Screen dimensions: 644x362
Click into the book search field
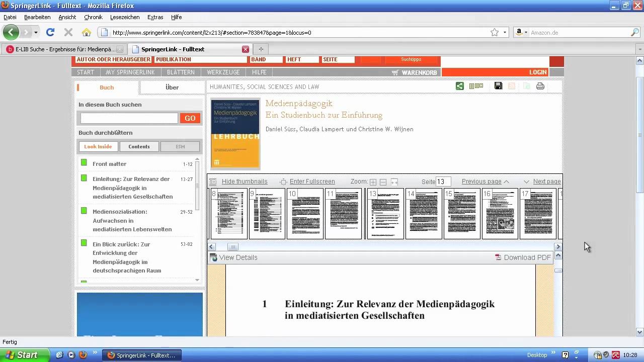point(129,118)
